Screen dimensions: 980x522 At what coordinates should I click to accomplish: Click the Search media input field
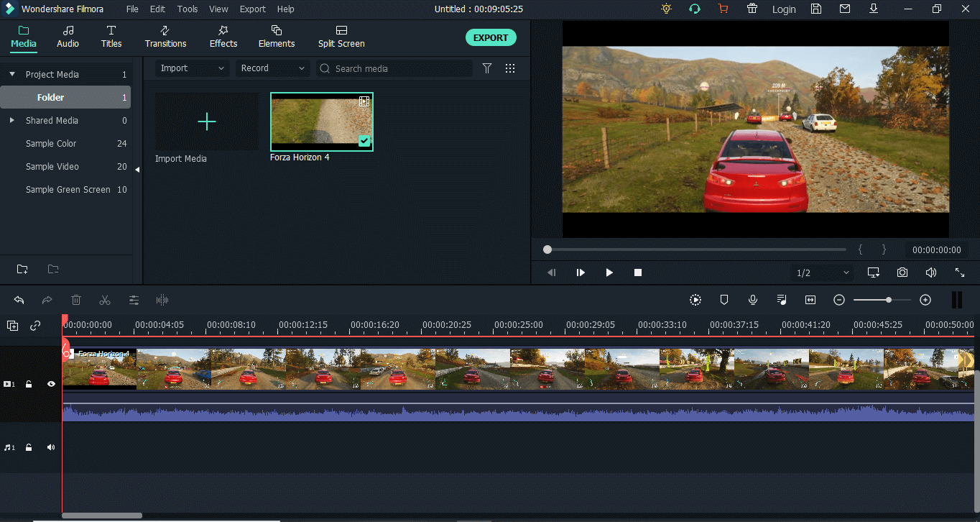(x=394, y=68)
